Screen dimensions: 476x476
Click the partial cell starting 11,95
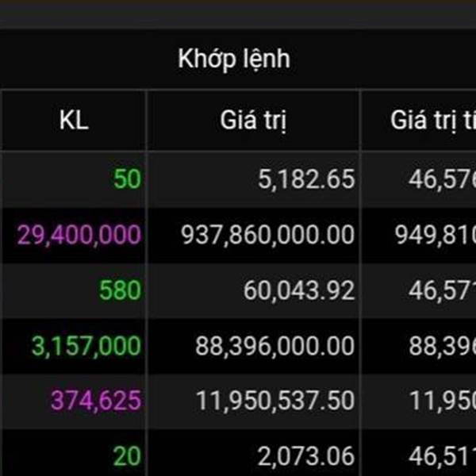[x=443, y=401]
